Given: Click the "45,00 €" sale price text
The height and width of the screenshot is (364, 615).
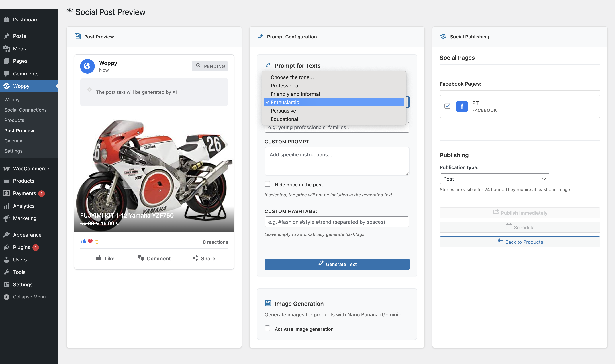Looking at the screenshot, I should (x=109, y=224).
